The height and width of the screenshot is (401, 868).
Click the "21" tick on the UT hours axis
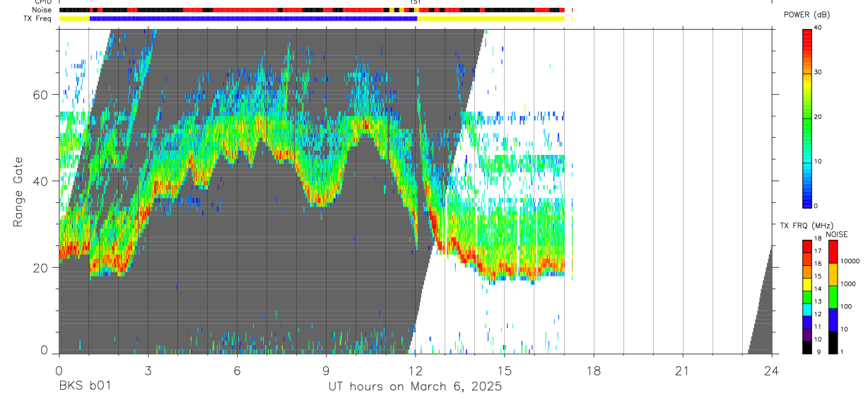click(682, 371)
